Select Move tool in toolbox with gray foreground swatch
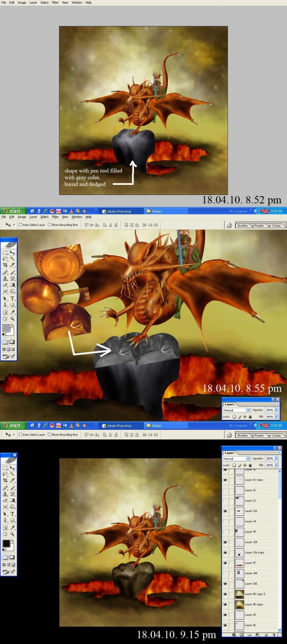This screenshot has height=644, width=287. click(12, 252)
